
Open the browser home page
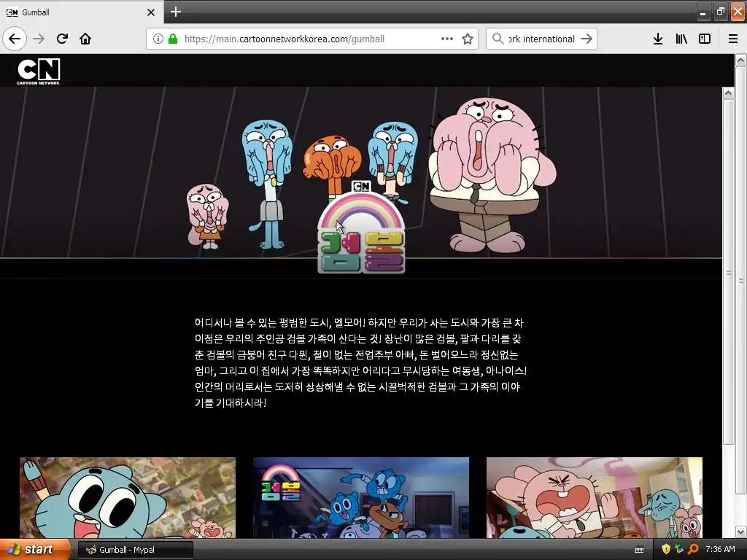click(85, 39)
